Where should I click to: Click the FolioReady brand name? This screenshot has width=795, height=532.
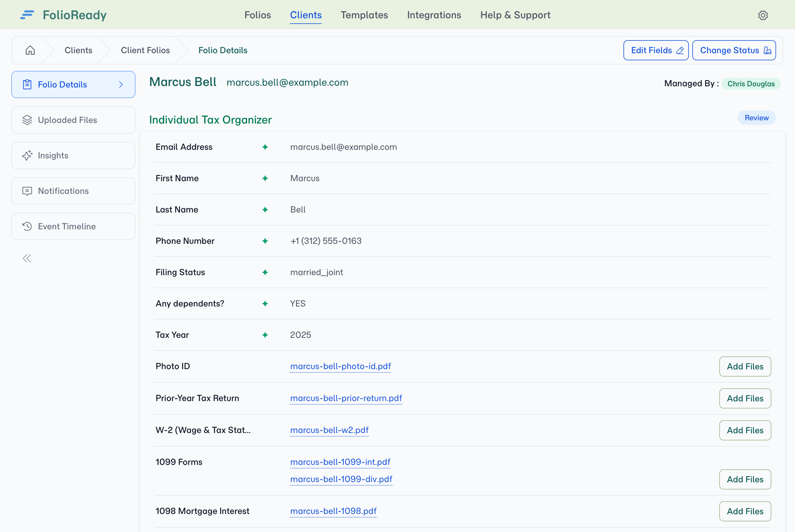tap(75, 15)
